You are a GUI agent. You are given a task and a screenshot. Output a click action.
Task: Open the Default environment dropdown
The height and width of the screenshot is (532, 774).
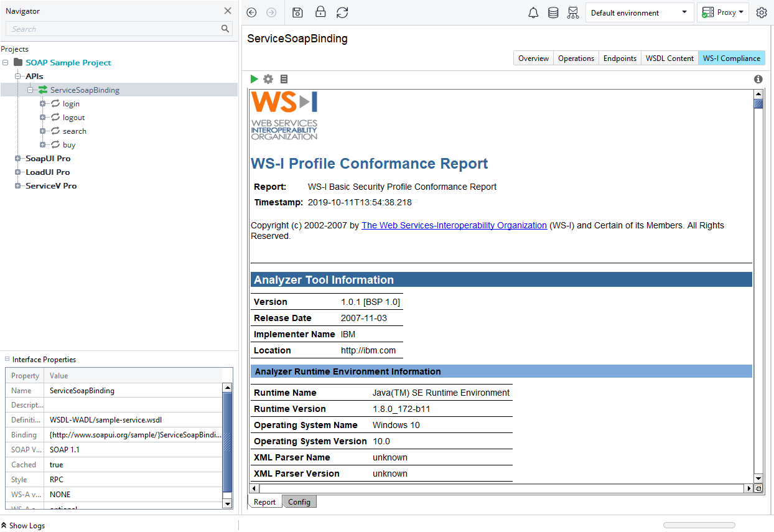point(640,12)
